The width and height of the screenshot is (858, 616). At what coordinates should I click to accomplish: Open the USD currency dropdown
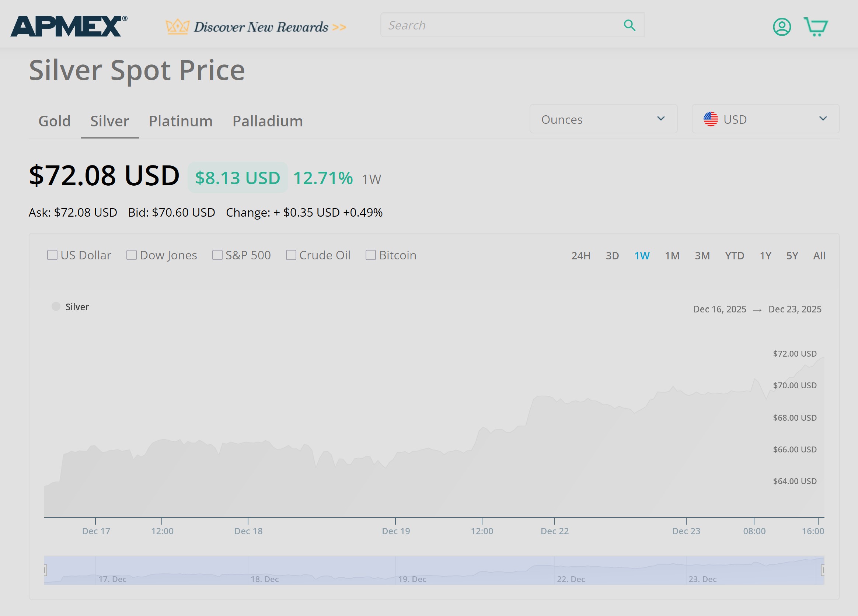[x=765, y=119]
